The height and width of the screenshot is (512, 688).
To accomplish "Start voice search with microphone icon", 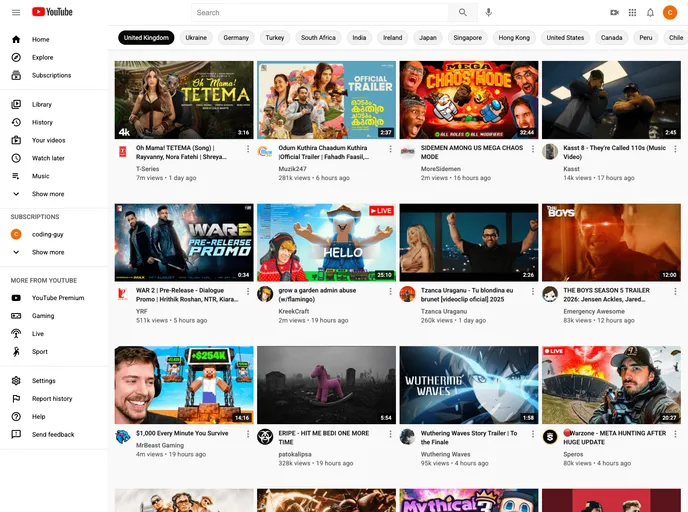I will click(488, 12).
